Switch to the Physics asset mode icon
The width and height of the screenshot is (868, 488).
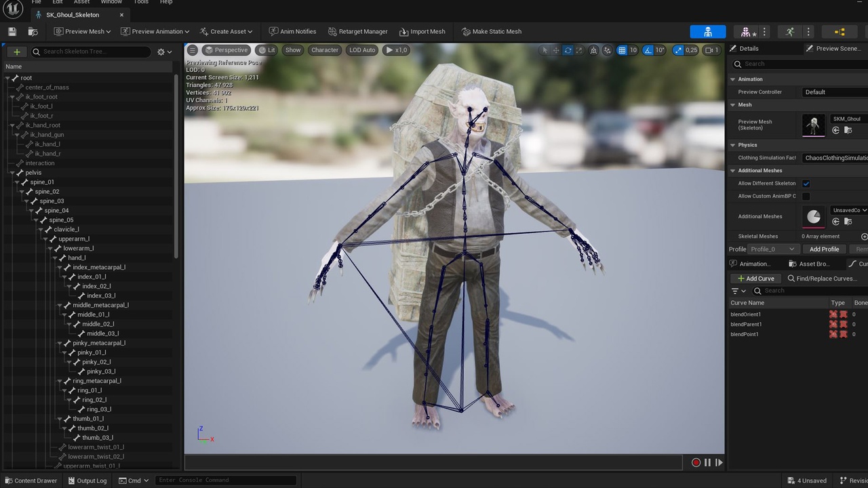click(840, 32)
